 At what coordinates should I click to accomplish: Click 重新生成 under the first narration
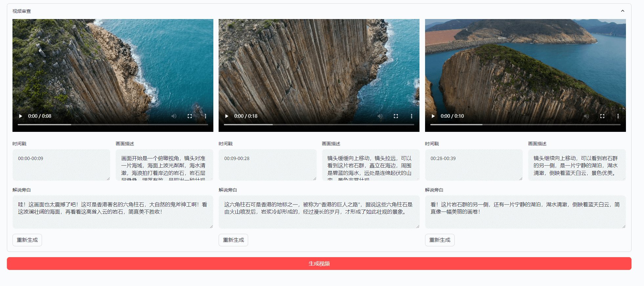coord(27,240)
